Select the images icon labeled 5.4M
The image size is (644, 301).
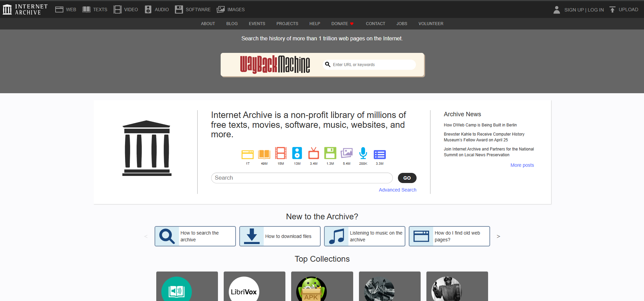(346, 153)
